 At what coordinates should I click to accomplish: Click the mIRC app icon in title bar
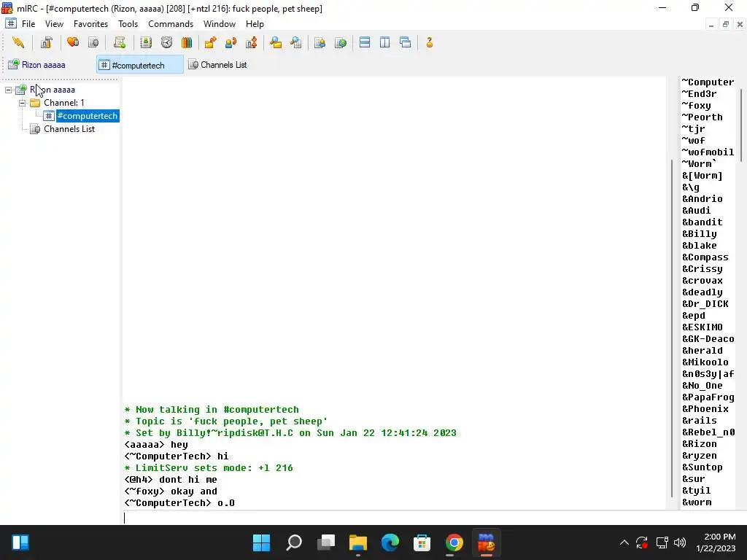click(x=7, y=8)
